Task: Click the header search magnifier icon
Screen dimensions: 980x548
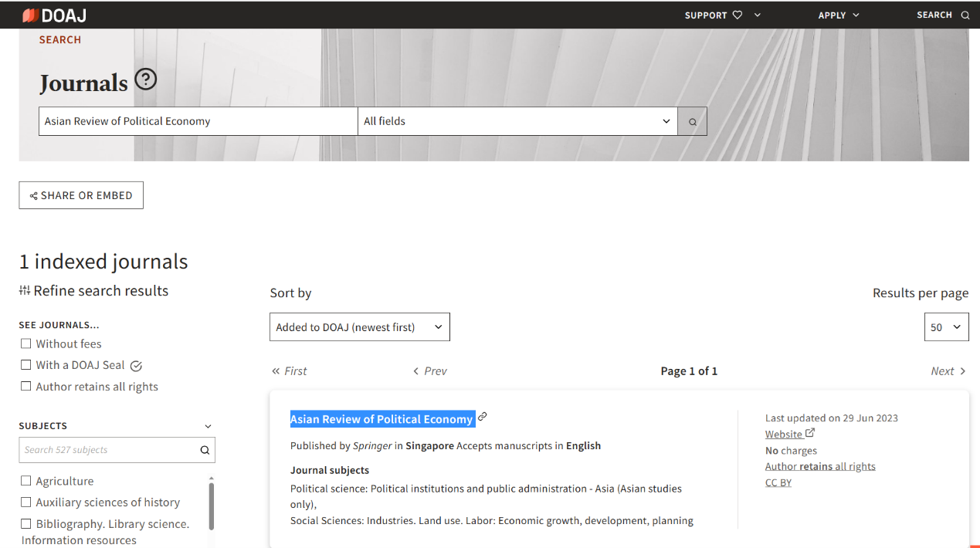Action: [x=965, y=15]
